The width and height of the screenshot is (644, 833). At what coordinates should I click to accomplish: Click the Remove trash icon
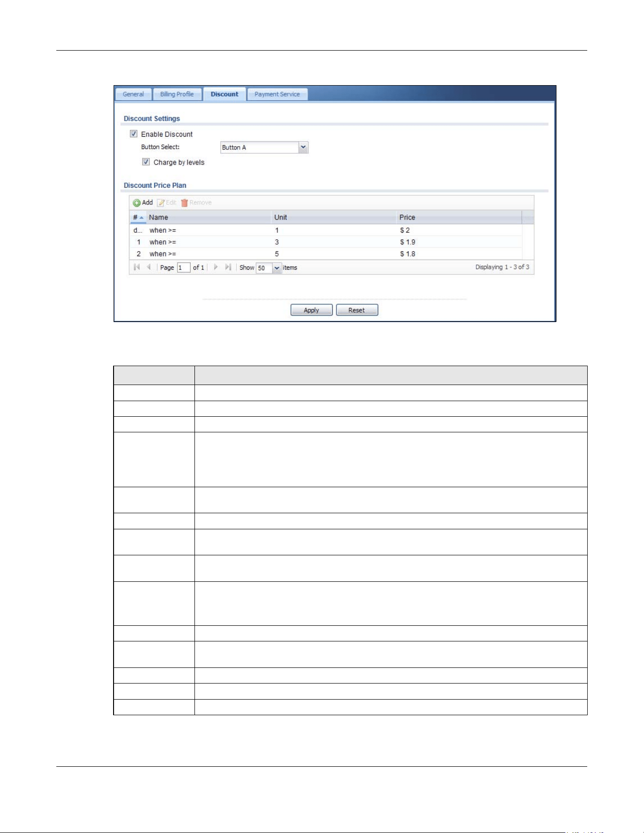tap(185, 203)
